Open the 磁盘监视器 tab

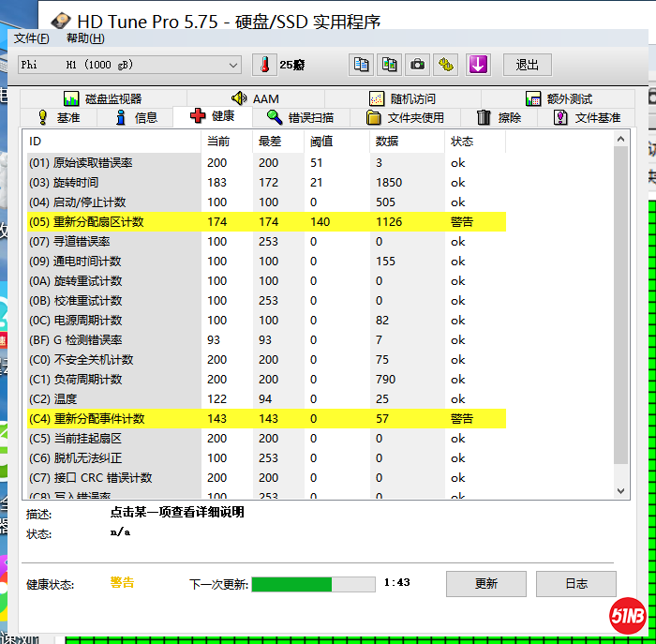103,98
